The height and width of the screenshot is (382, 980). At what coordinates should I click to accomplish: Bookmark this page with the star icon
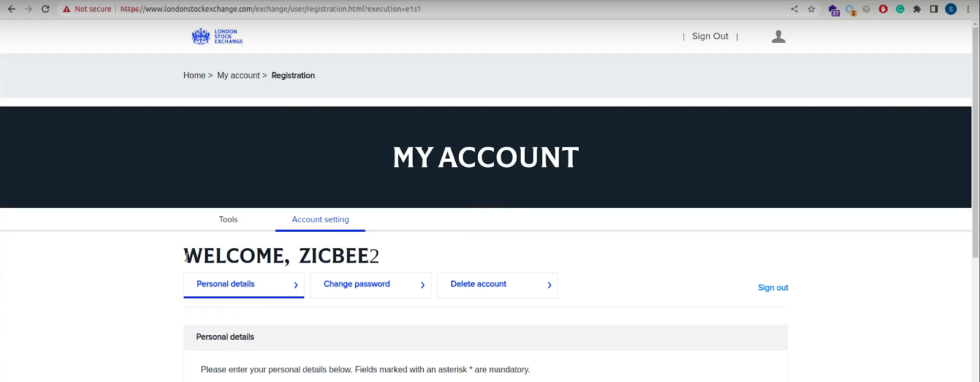coord(812,9)
